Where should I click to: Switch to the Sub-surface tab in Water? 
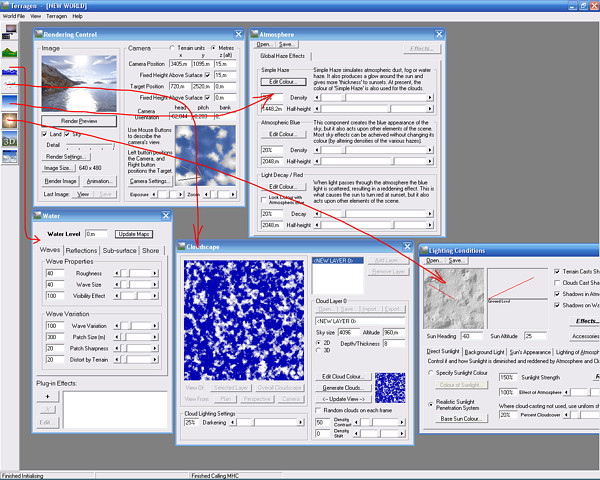pyautogui.click(x=119, y=250)
